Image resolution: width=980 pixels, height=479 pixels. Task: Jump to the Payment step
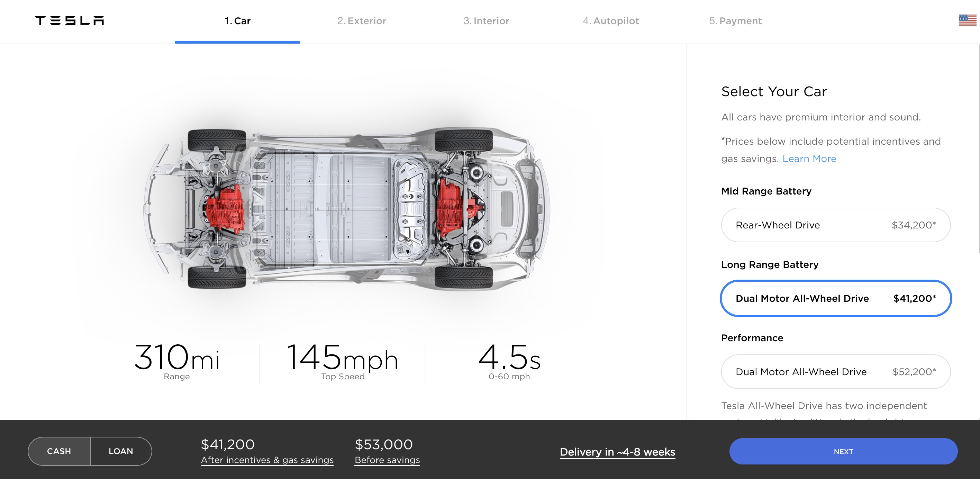pyautogui.click(x=735, y=21)
